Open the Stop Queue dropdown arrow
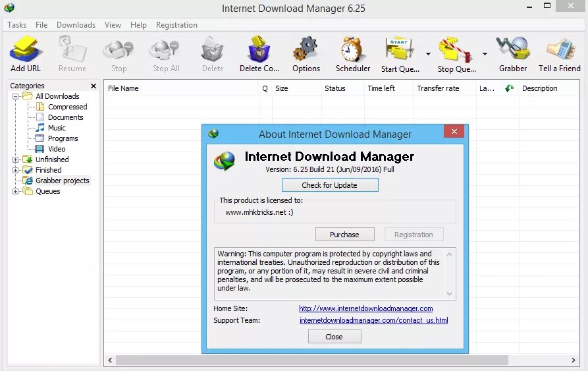588x371 pixels. tap(485, 54)
